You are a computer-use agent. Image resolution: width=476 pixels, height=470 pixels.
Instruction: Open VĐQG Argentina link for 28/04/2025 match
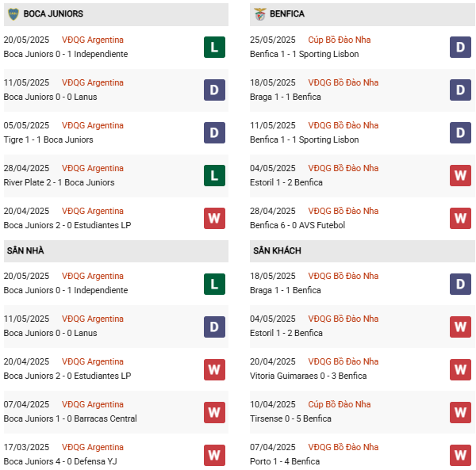coord(93,168)
